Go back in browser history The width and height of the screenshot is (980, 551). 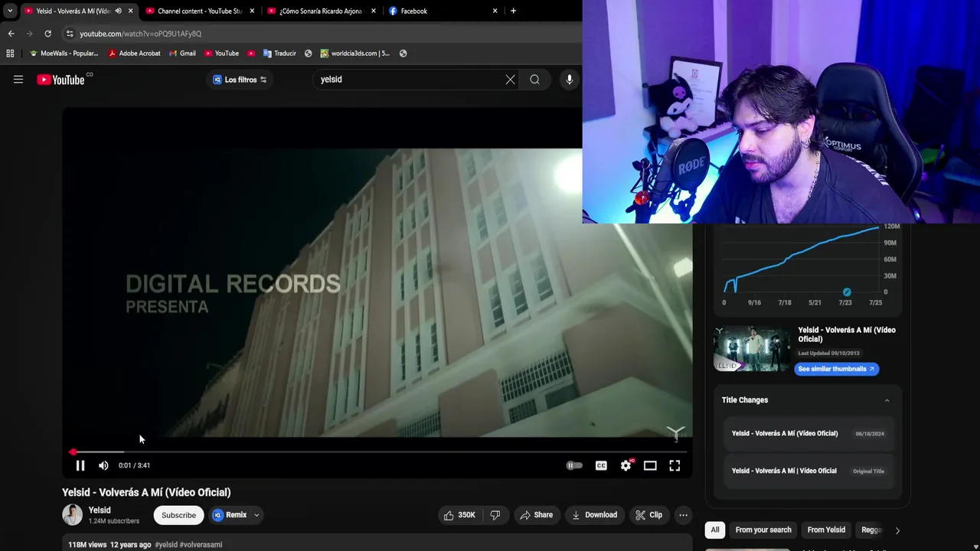(11, 34)
